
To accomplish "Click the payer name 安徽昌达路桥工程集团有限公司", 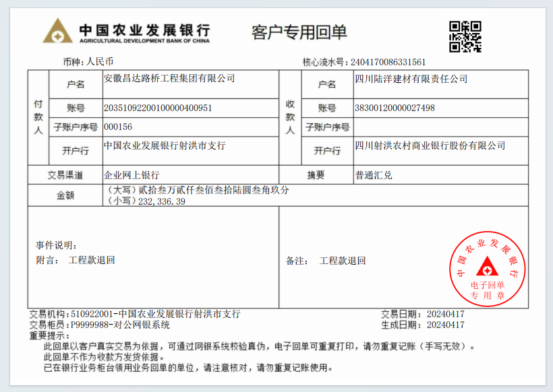I will click(169, 79).
